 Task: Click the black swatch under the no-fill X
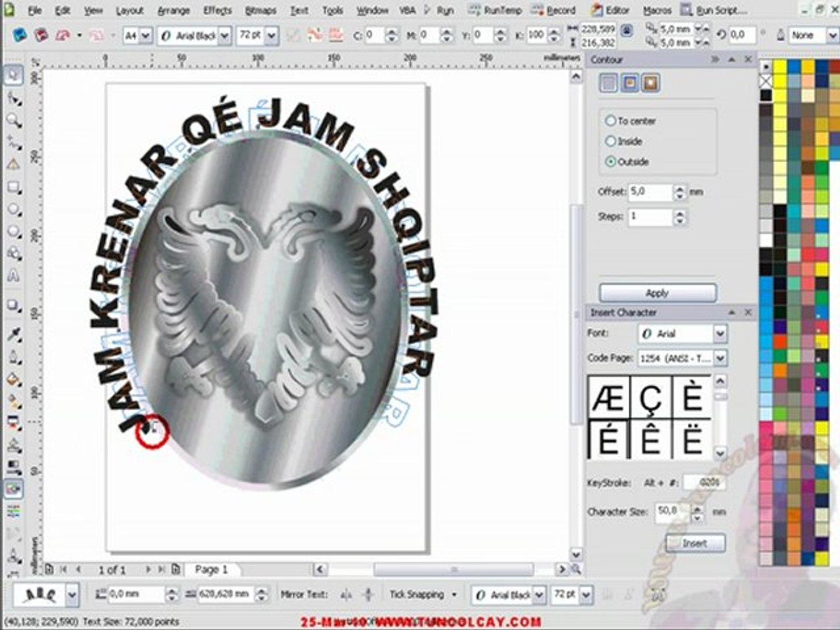[x=765, y=95]
